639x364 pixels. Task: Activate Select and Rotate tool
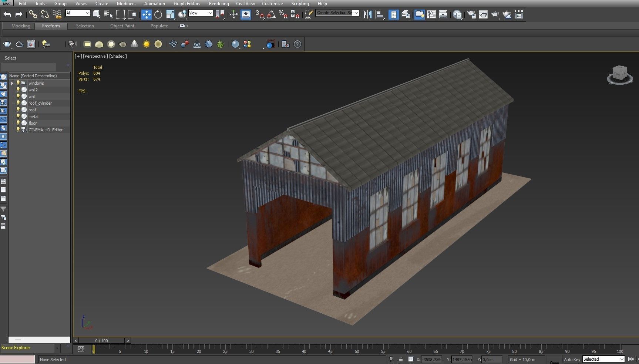pyautogui.click(x=158, y=14)
